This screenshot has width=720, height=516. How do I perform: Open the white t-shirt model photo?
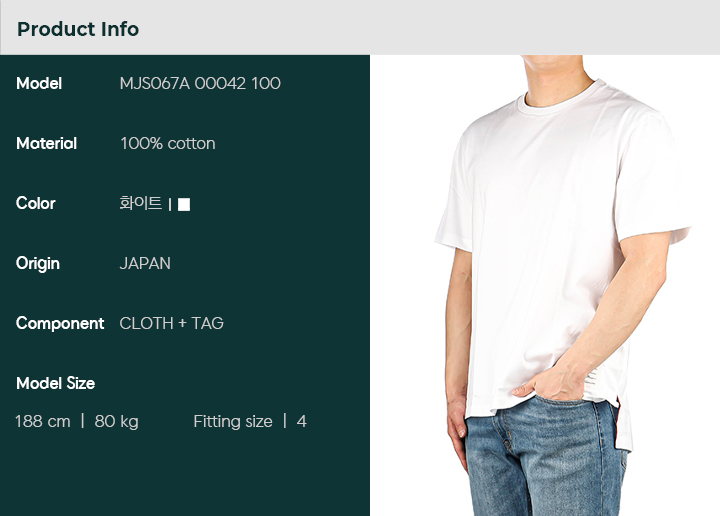(545, 285)
